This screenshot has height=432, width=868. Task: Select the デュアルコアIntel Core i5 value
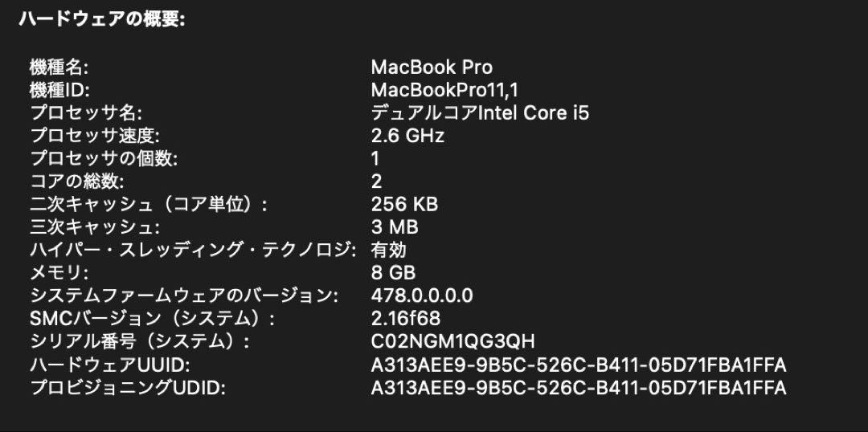click(x=480, y=113)
